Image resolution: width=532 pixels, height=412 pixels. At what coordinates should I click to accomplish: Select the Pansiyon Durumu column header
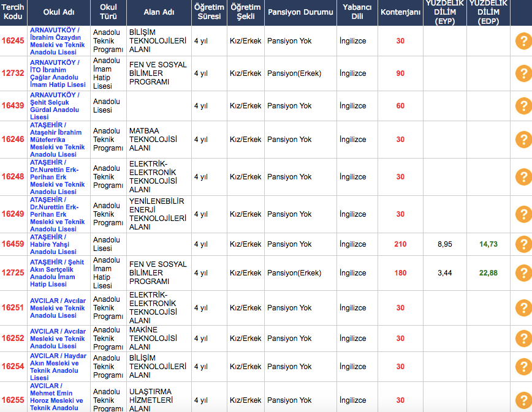coord(300,12)
